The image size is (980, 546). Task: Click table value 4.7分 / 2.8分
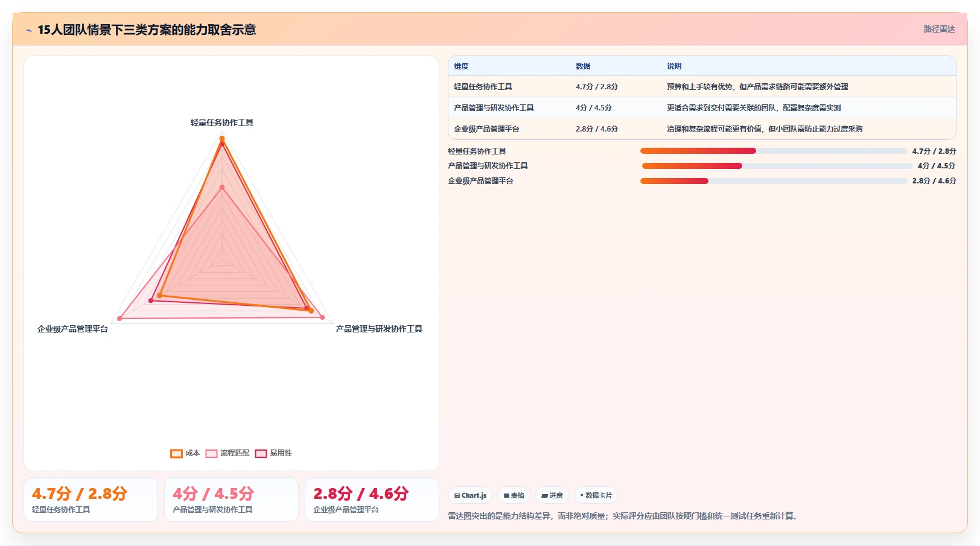pyautogui.click(x=597, y=87)
